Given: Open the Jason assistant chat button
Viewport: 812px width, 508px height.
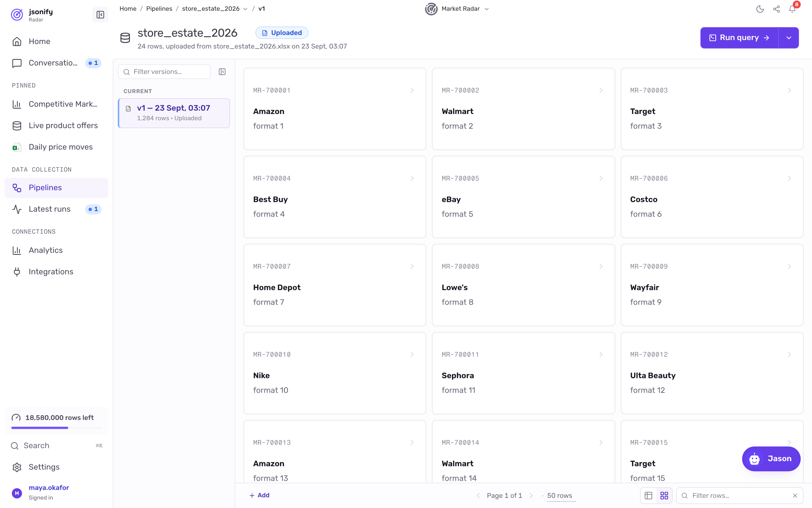Looking at the screenshot, I should click(x=771, y=459).
